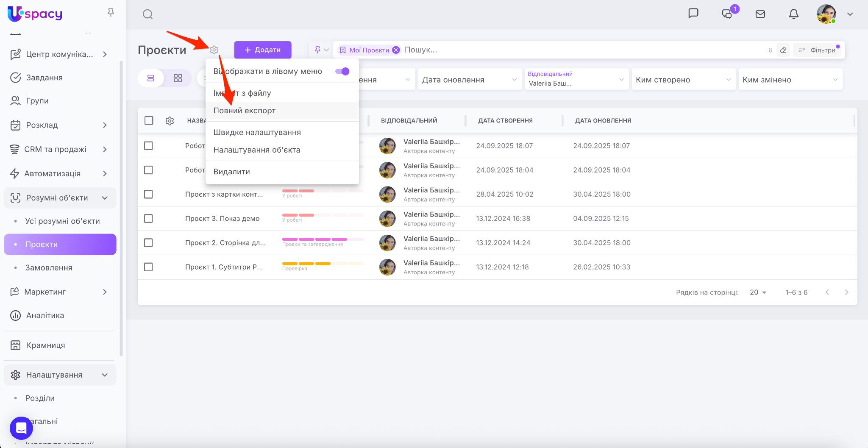Viewport: 868px width, 448px height.
Task: Open the support chat bubble widget
Action: click(21, 428)
